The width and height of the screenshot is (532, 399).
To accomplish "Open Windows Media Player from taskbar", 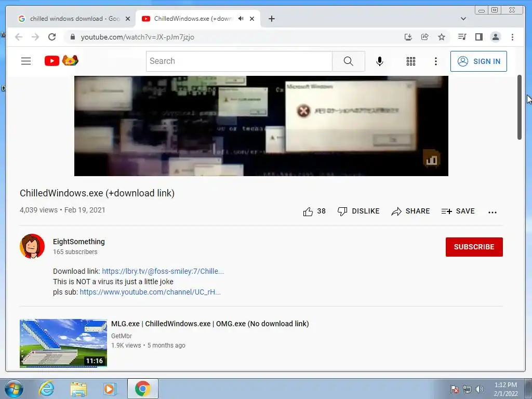I will (x=110, y=389).
